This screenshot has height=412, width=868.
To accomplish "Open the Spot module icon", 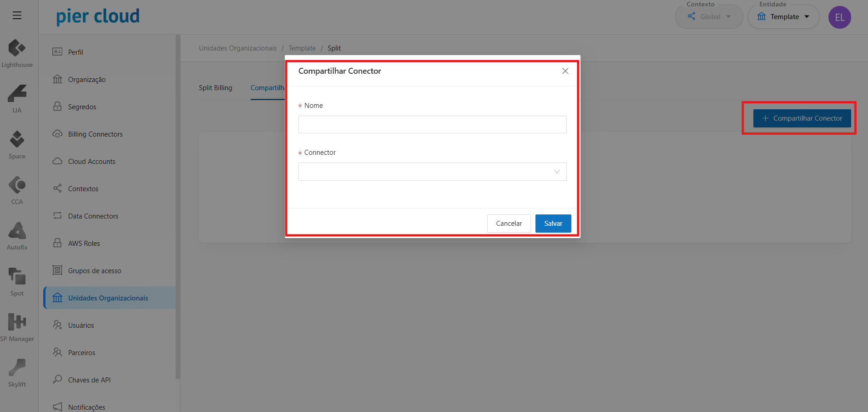I will click(17, 277).
